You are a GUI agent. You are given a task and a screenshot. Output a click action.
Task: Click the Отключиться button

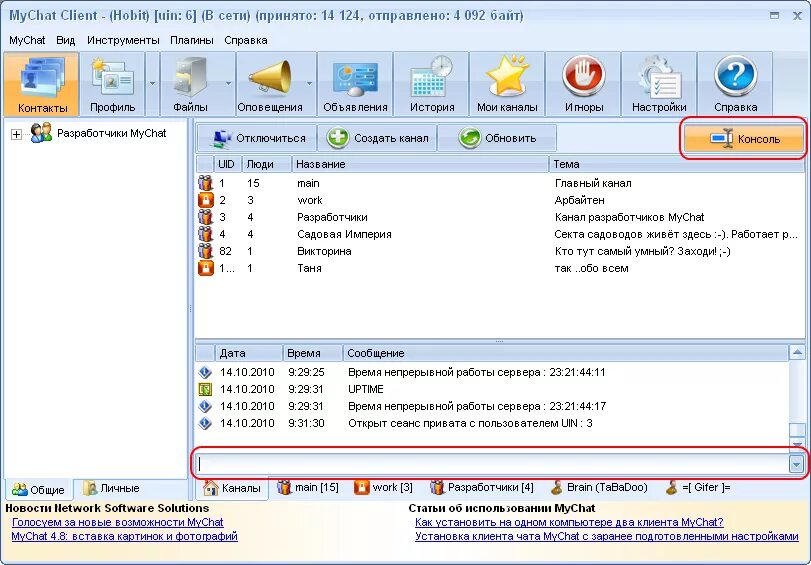pos(257,138)
